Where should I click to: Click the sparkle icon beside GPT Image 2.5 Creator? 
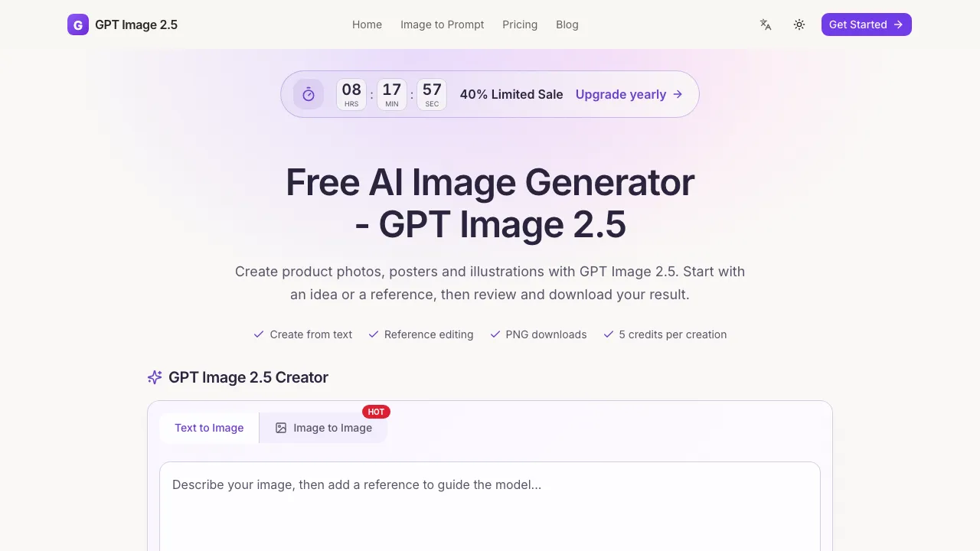[x=155, y=377]
